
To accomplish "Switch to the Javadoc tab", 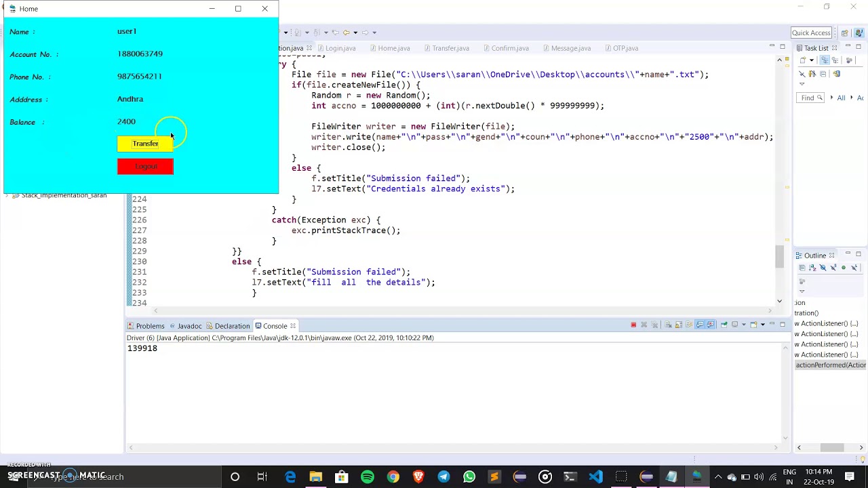I will (x=184, y=326).
